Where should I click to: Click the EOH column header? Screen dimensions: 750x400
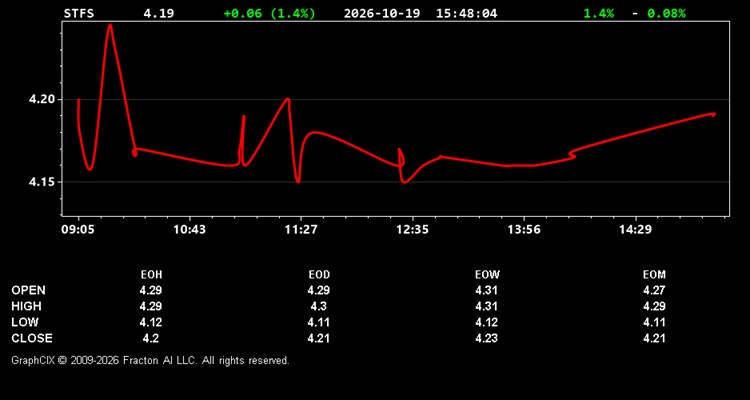pos(151,275)
